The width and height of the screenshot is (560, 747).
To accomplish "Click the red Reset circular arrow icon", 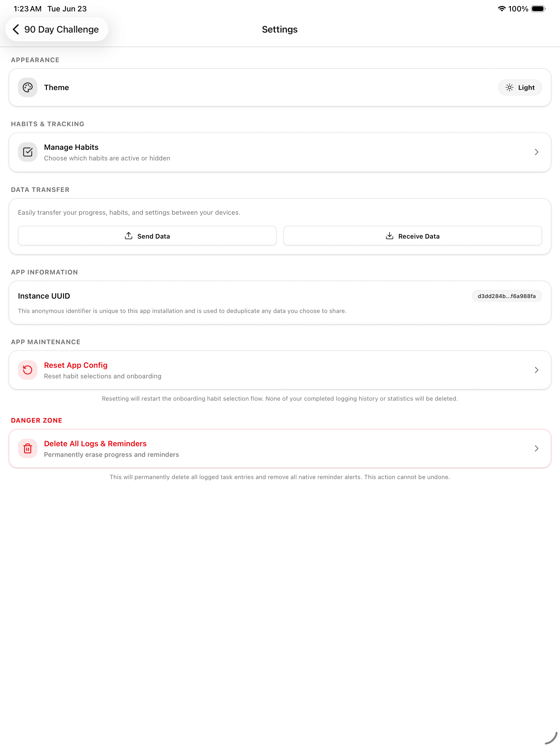I will point(28,370).
